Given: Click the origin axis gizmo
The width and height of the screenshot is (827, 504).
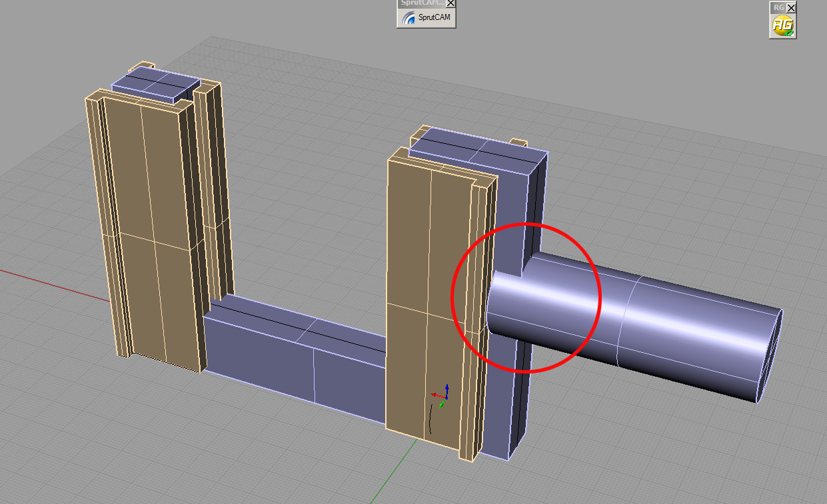Looking at the screenshot, I should pyautogui.click(x=444, y=394).
